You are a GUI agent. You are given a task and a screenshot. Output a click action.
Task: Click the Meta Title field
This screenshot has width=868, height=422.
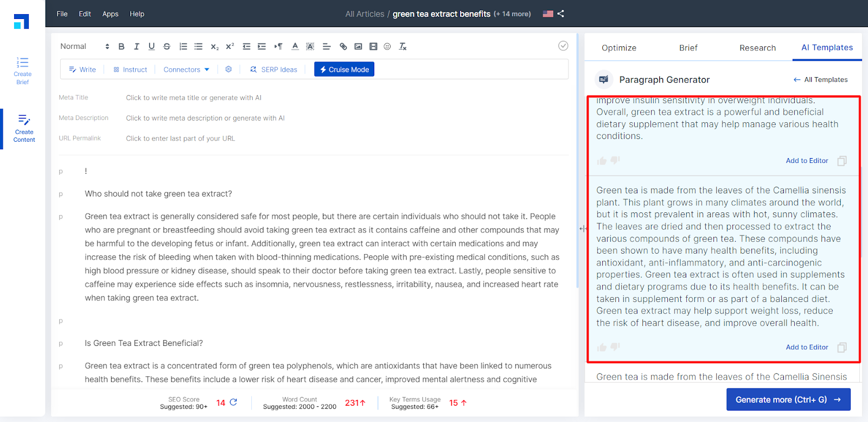(x=194, y=98)
